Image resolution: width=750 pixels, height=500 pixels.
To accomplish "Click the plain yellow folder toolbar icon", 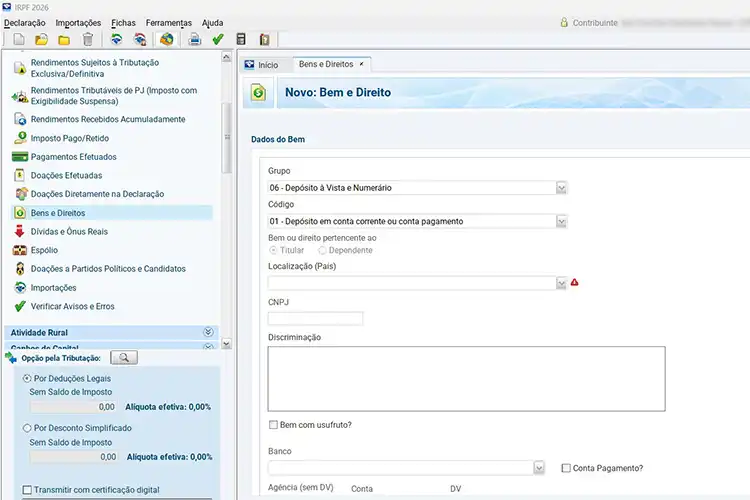I will coord(64,40).
